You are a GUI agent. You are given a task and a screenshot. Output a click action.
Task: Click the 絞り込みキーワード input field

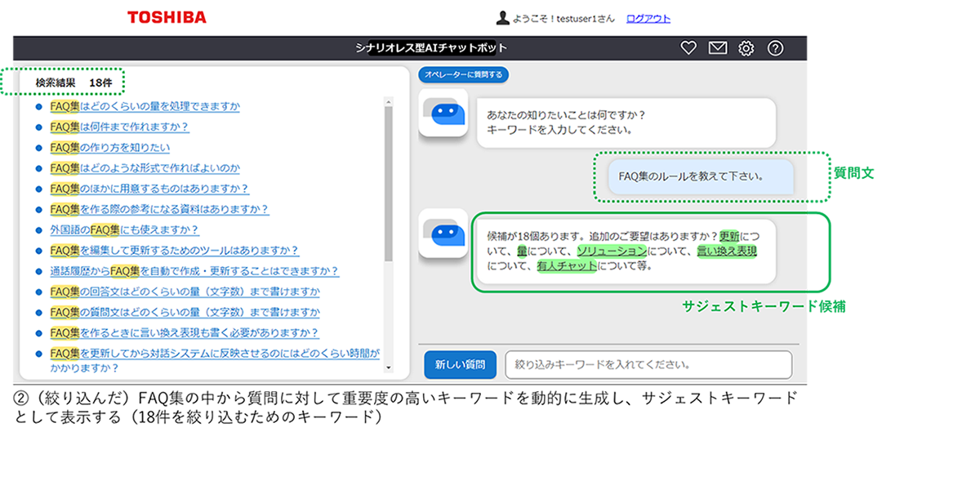point(648,365)
